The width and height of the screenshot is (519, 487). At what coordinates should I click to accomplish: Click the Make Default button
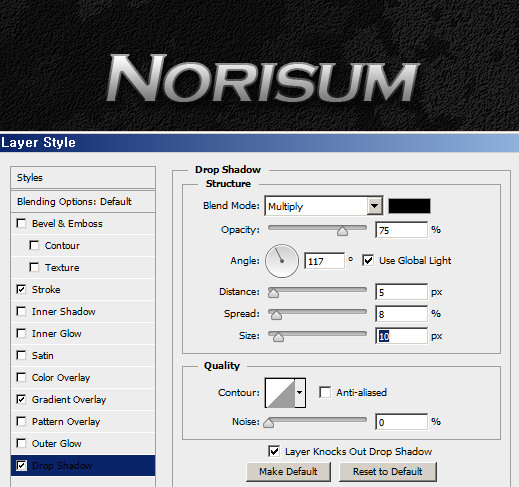(288, 471)
